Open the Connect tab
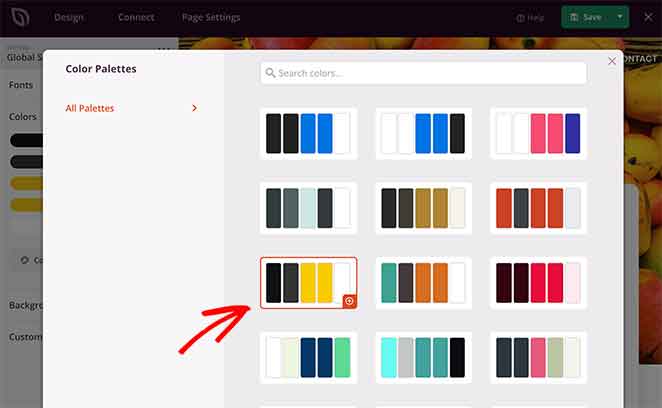Image resolution: width=662 pixels, height=408 pixels. pyautogui.click(x=136, y=18)
